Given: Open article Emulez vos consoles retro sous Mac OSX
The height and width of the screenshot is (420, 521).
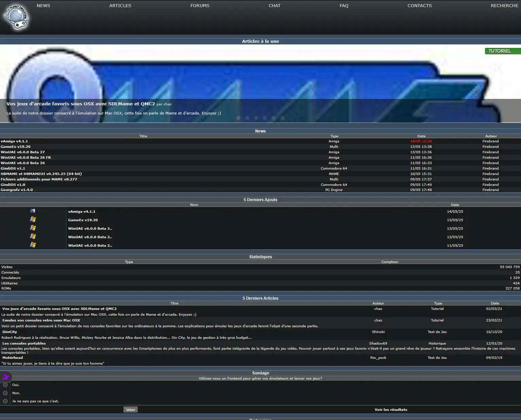Looking at the screenshot, I should tap(41, 320).
